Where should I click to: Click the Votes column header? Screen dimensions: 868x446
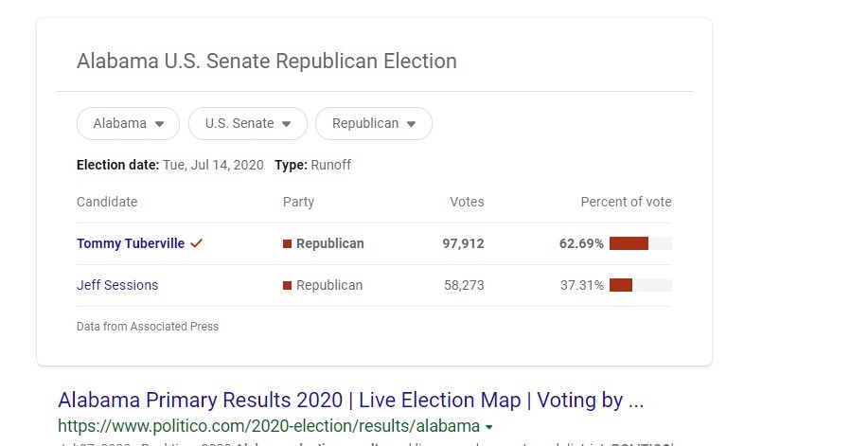467,202
